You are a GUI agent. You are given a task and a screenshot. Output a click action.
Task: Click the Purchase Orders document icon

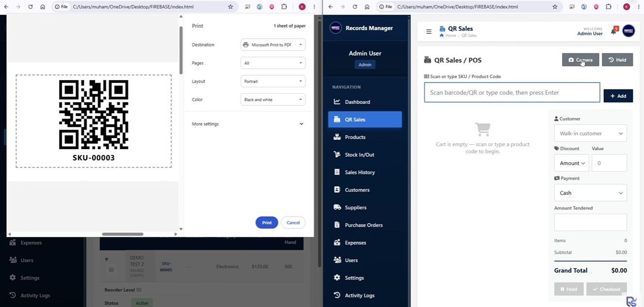click(x=337, y=225)
